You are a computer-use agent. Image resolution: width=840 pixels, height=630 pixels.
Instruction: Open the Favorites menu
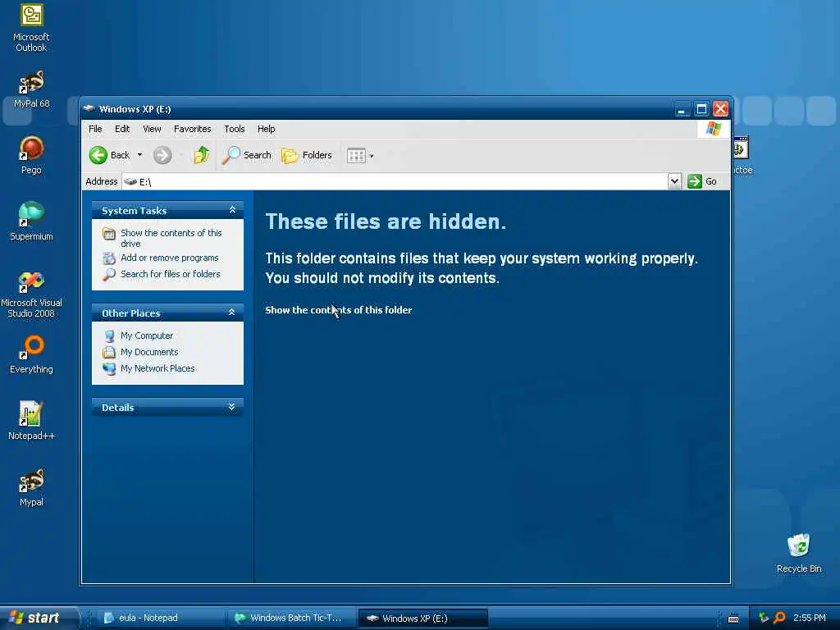(192, 129)
